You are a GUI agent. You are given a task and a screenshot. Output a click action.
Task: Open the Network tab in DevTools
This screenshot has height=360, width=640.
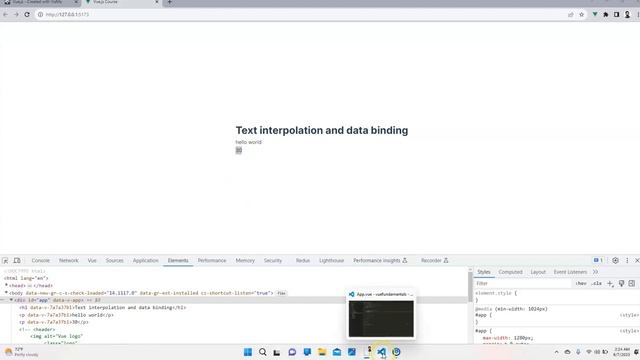69,260
